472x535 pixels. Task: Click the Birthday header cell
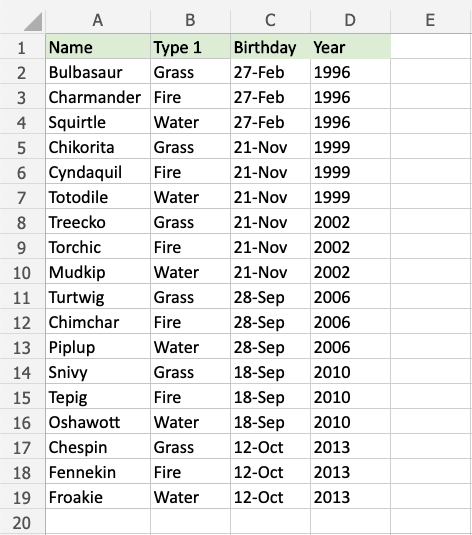(x=271, y=46)
